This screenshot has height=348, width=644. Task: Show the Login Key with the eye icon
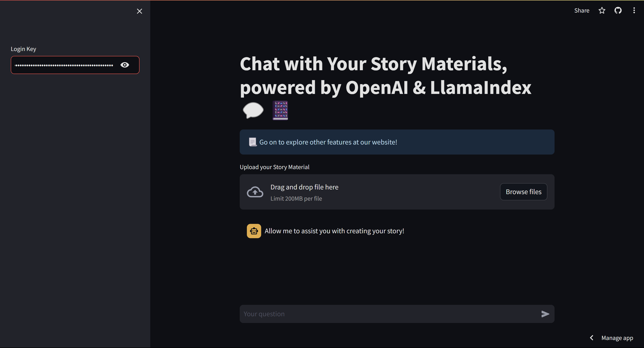125,65
